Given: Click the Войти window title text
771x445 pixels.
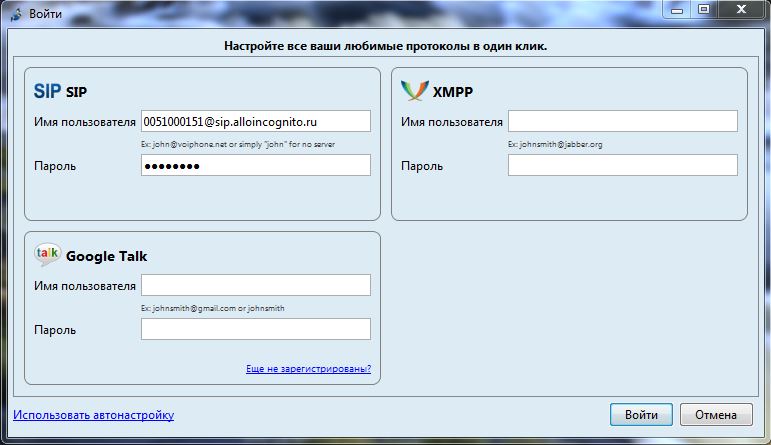Looking at the screenshot, I should click(x=45, y=14).
